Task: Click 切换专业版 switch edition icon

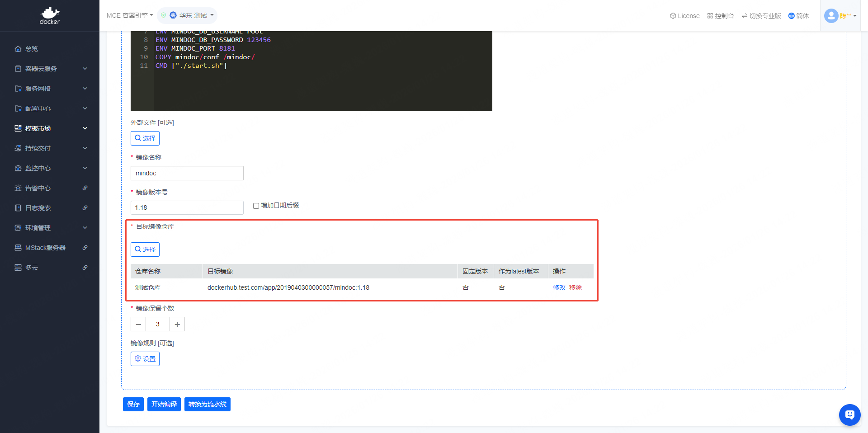Action: 744,16
